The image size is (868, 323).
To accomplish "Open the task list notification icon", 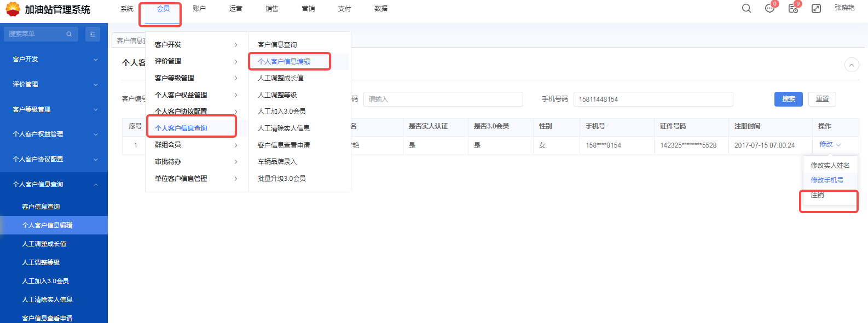I will 792,9.
